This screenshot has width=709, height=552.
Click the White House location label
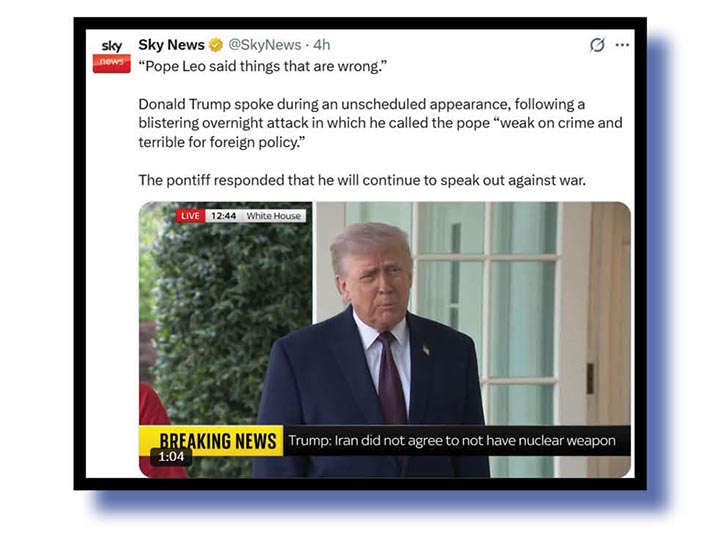click(274, 216)
